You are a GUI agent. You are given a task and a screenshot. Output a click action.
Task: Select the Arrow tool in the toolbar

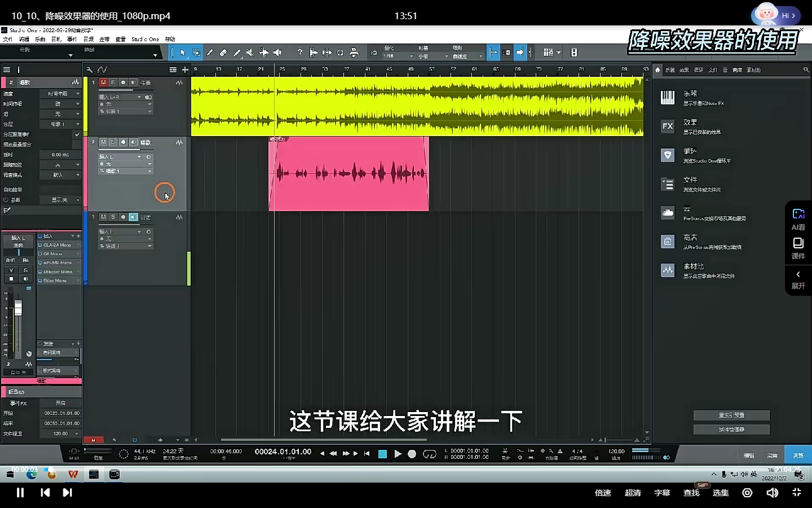pyautogui.click(x=183, y=52)
